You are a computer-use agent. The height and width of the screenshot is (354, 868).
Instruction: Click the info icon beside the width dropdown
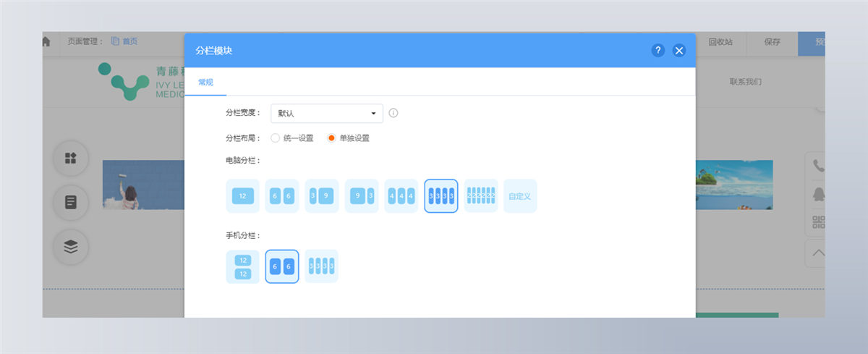point(393,113)
